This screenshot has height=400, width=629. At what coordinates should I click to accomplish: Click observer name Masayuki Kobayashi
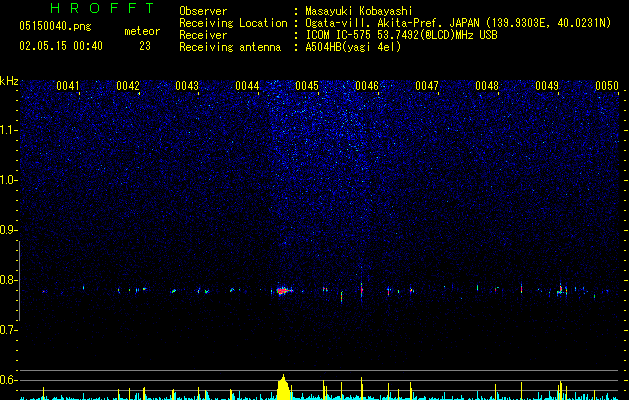pos(359,11)
